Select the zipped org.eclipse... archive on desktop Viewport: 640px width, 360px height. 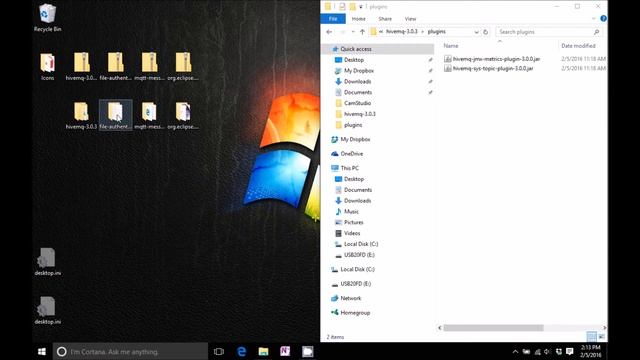(x=183, y=67)
